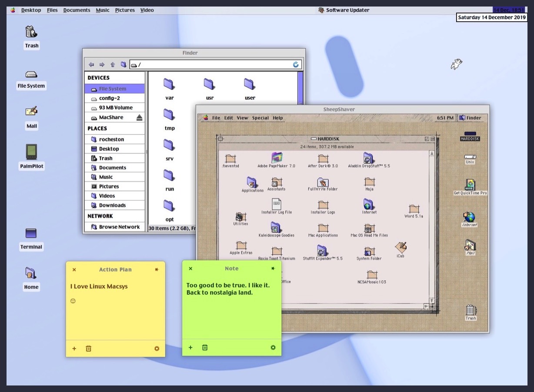Select After Dark 3.0 in HARDDISK window
This screenshot has width=534, height=392.
(323, 158)
